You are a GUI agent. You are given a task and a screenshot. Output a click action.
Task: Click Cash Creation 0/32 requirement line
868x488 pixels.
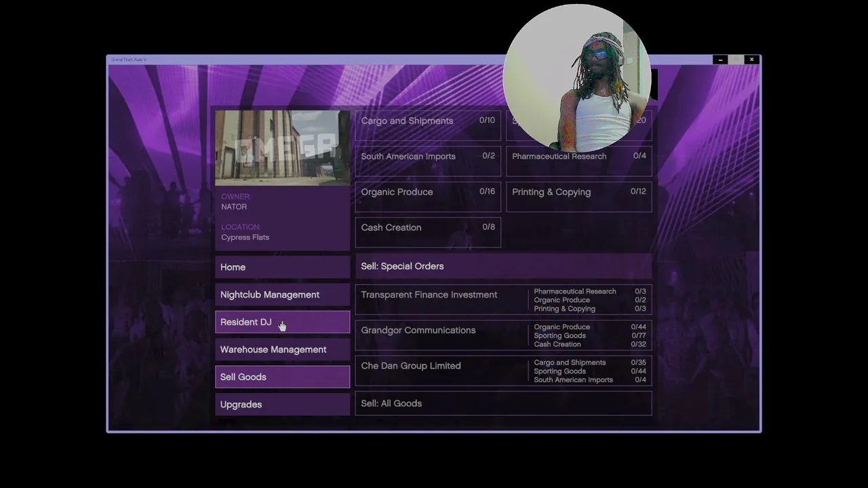[x=590, y=344]
